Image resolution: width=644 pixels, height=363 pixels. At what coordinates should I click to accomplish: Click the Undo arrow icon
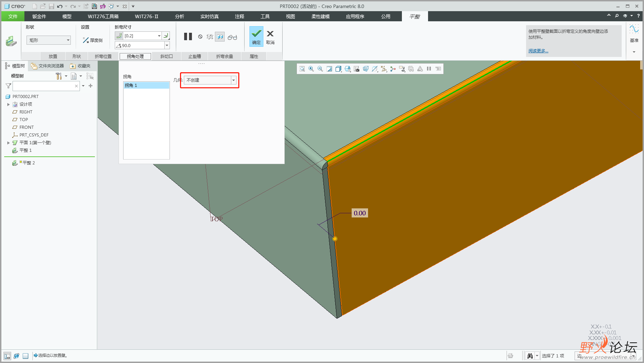coord(60,6)
